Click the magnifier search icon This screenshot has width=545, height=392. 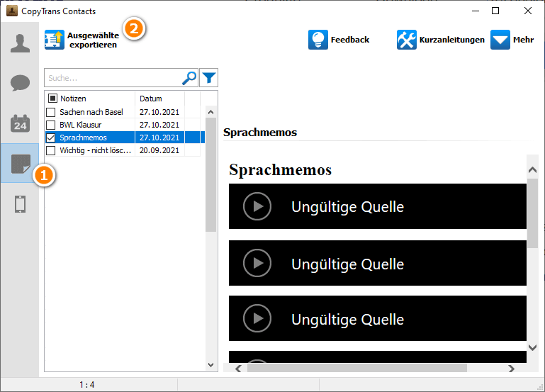pyautogui.click(x=189, y=78)
